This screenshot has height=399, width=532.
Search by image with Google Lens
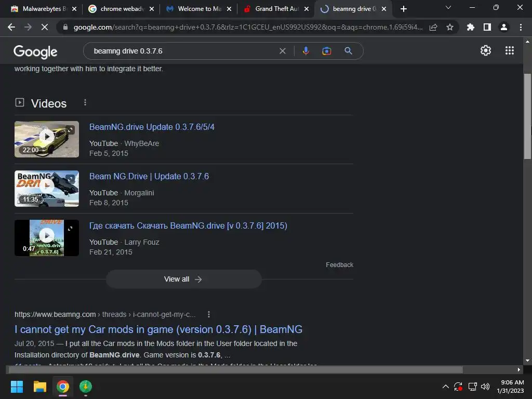point(326,51)
